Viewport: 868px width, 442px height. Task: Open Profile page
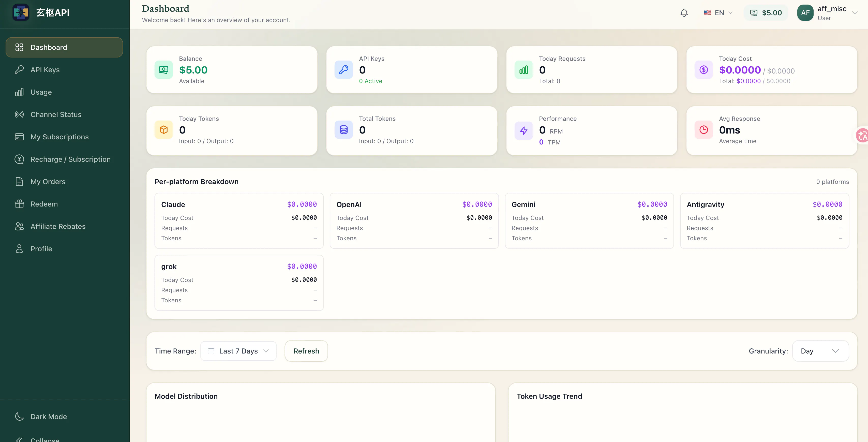[64, 249]
